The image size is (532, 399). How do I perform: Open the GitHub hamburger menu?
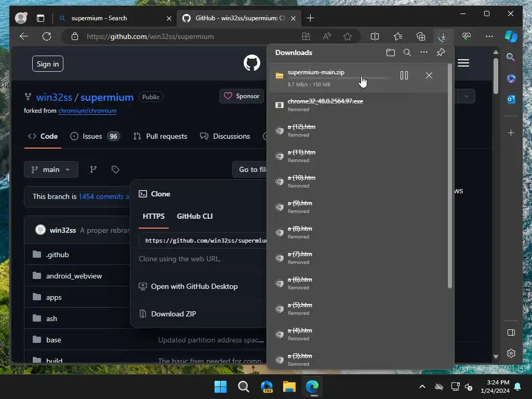463,63
